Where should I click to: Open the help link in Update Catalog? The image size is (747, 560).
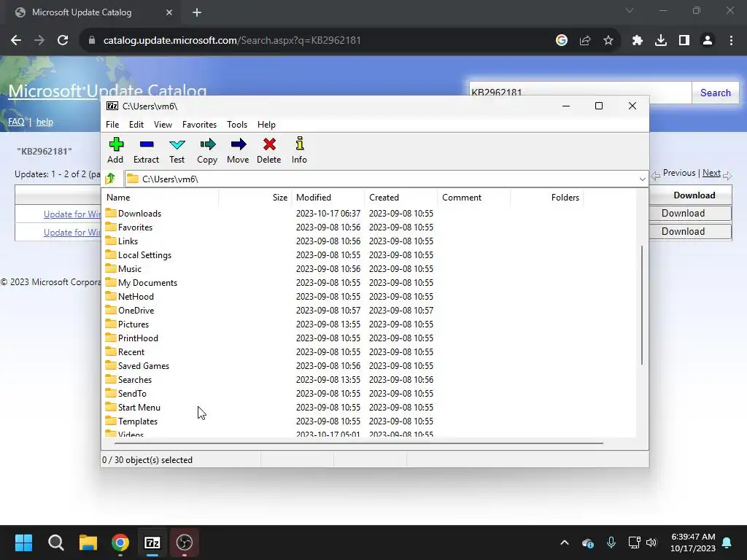[44, 122]
